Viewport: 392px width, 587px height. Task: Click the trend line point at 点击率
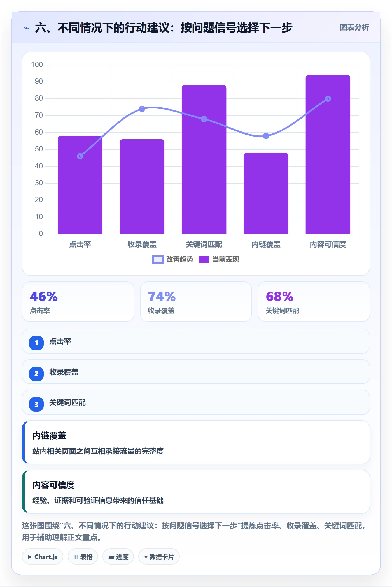point(80,156)
